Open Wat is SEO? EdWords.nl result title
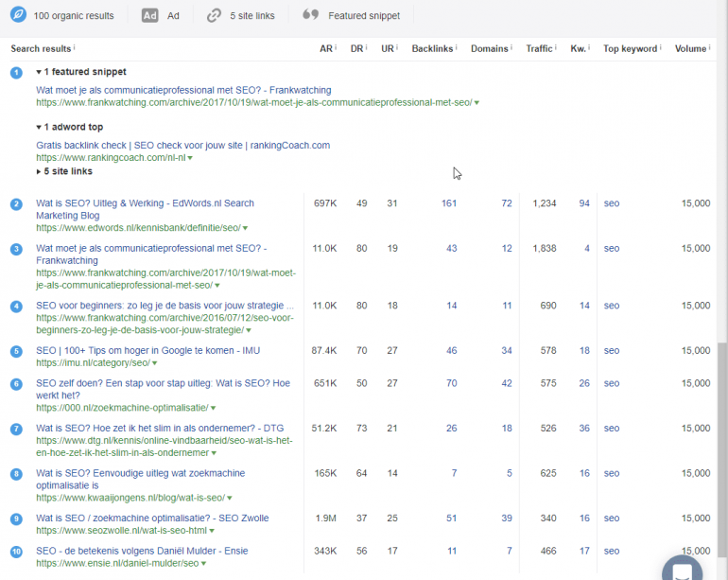This screenshot has width=728, height=580. pos(145,210)
